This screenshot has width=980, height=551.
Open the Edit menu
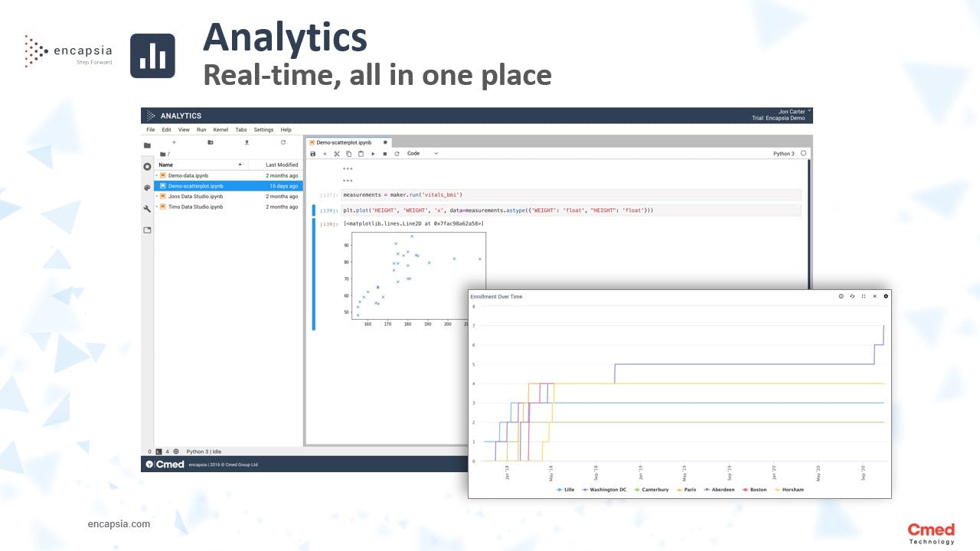coord(166,130)
